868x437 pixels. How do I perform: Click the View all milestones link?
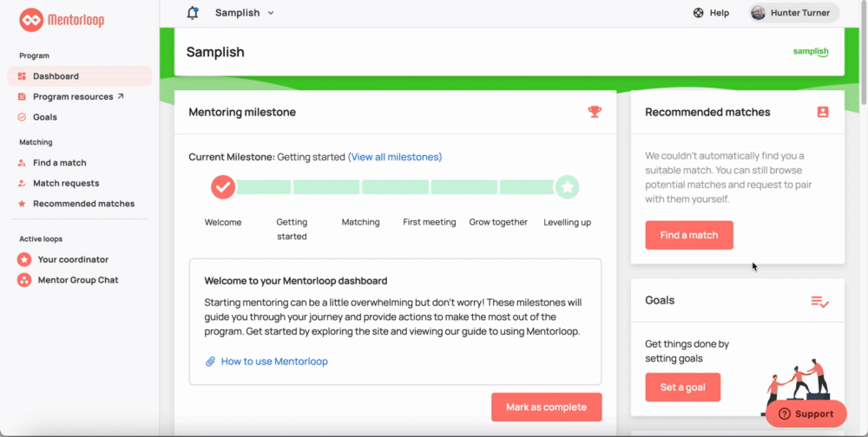pyautogui.click(x=395, y=157)
